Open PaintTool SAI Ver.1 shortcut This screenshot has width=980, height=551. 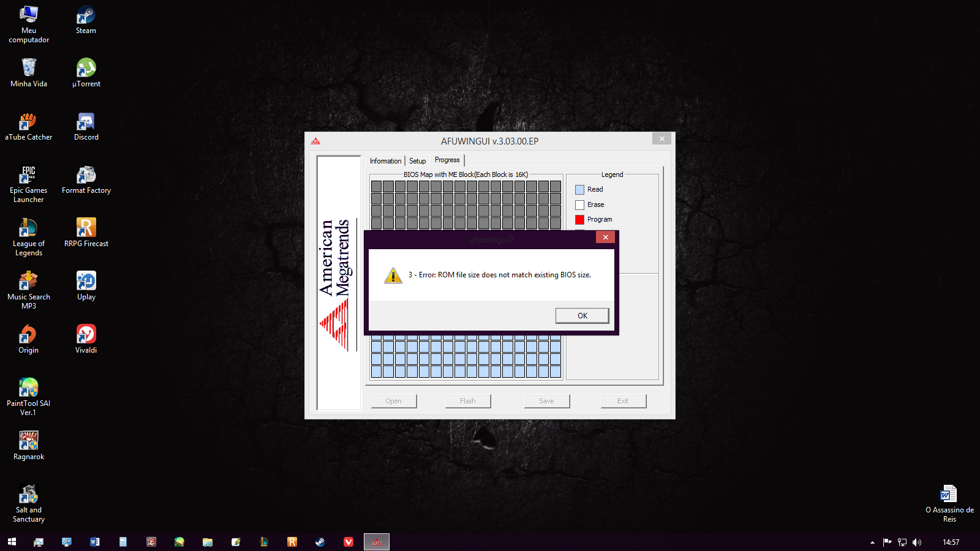pos(29,397)
